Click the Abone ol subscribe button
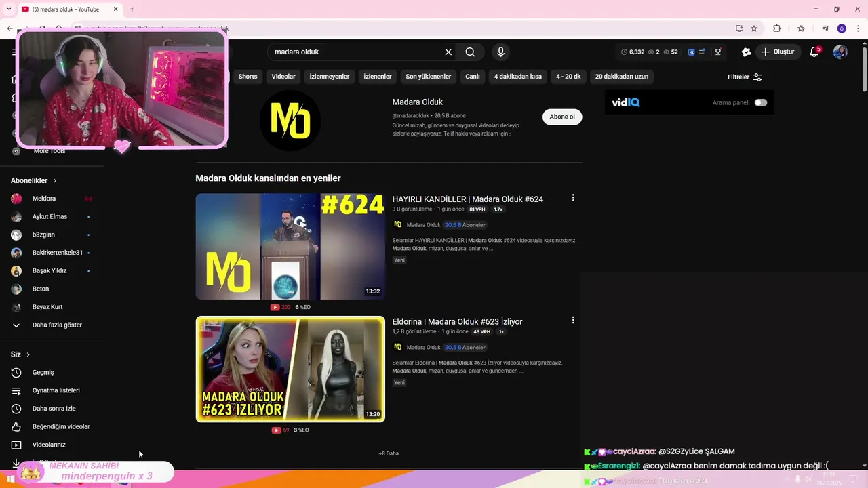The image size is (868, 488). [562, 117]
